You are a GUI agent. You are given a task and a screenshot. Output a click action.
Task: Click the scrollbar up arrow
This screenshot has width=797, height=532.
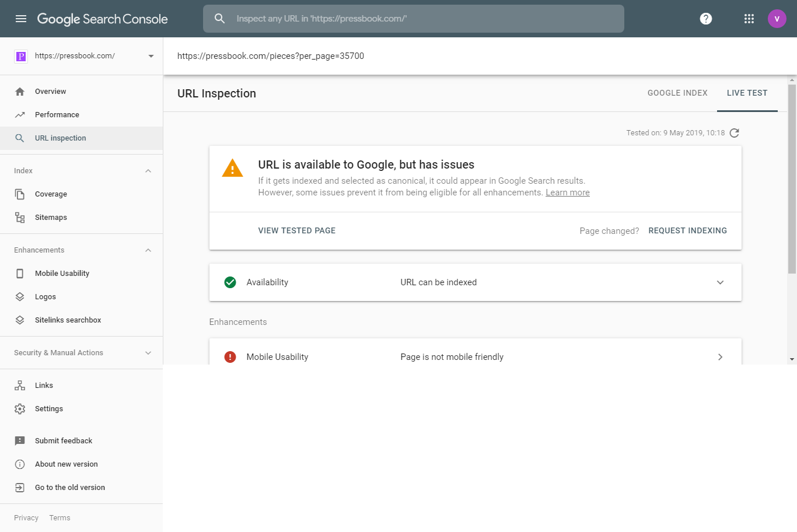[792, 80]
